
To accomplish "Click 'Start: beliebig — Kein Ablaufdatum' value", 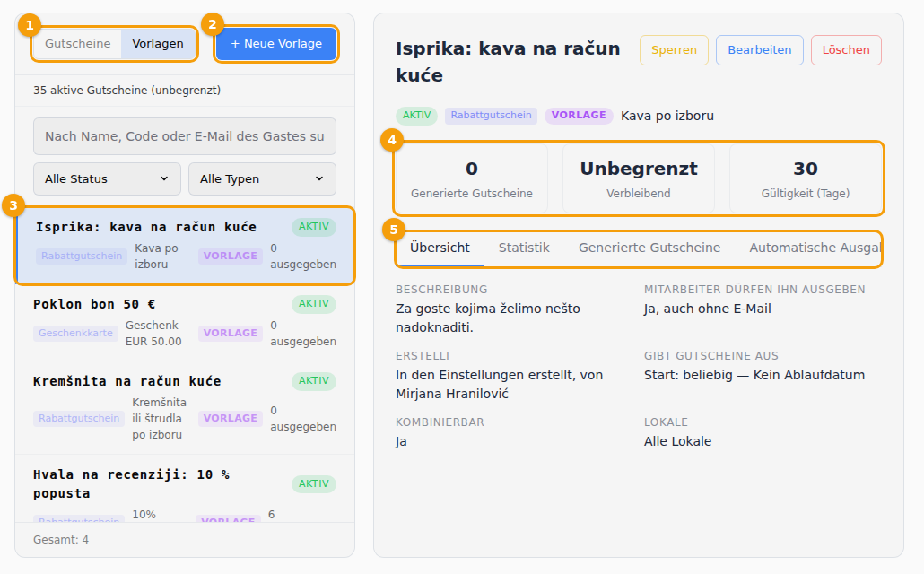I will [754, 376].
